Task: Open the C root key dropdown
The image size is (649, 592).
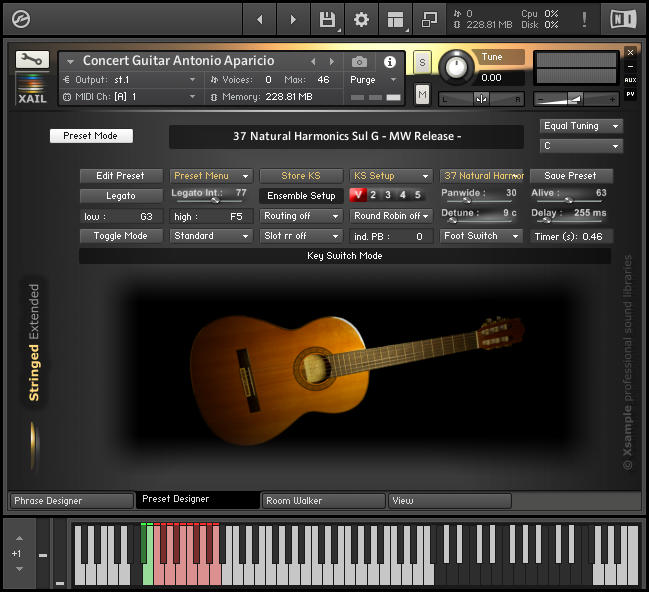Action: pos(581,146)
